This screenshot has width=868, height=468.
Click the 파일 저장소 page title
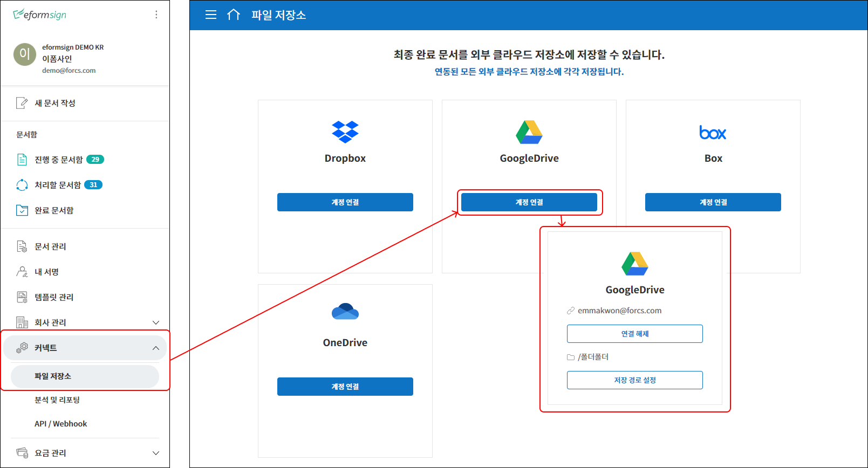click(x=278, y=15)
